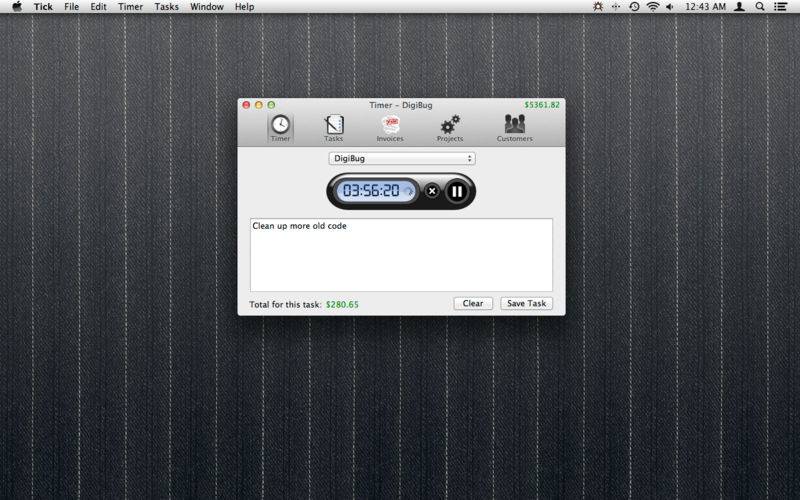Click the 'Clean up more old code' text

coord(299,226)
